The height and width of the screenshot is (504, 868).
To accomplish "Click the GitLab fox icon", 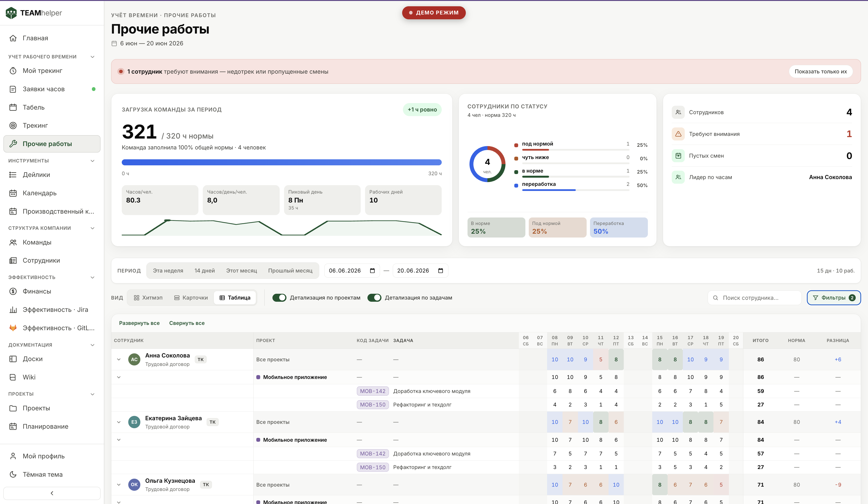I will coord(13,328).
